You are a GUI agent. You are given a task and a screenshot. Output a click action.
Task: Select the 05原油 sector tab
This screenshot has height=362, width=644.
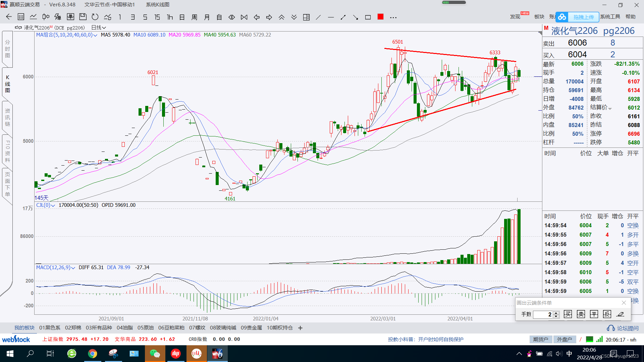click(x=146, y=328)
